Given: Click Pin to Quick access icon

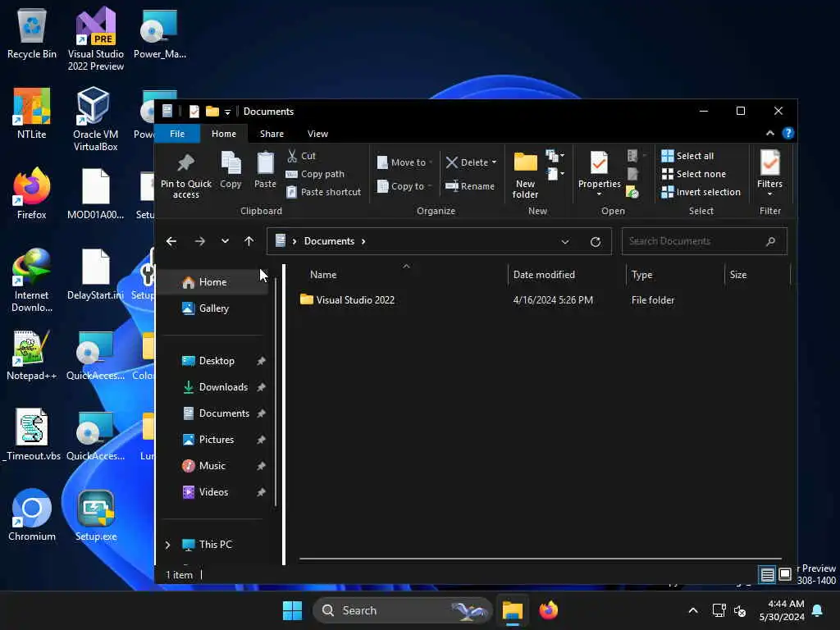Looking at the screenshot, I should point(186,163).
